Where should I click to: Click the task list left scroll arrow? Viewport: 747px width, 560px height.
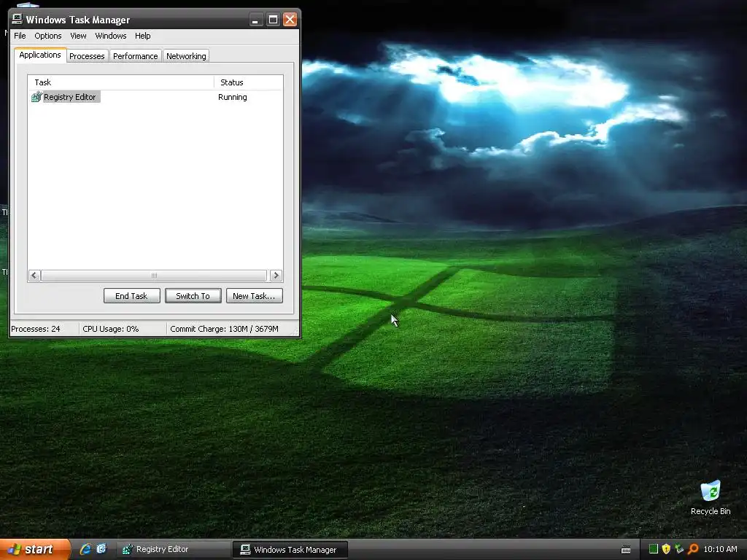34,275
